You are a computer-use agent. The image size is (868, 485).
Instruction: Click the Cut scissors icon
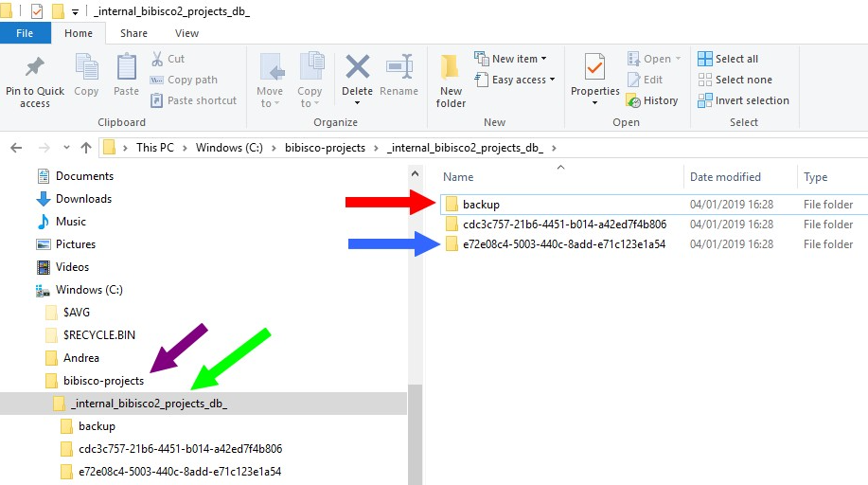pyautogui.click(x=157, y=59)
